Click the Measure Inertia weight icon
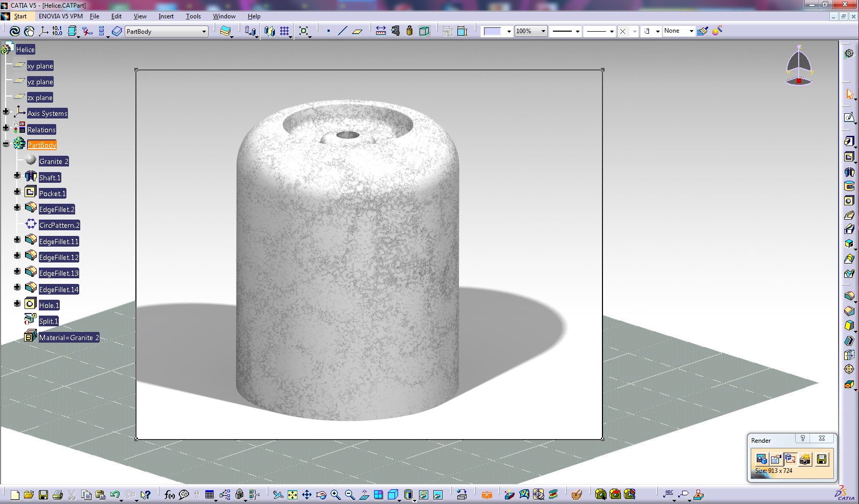The image size is (859, 504). click(x=409, y=31)
